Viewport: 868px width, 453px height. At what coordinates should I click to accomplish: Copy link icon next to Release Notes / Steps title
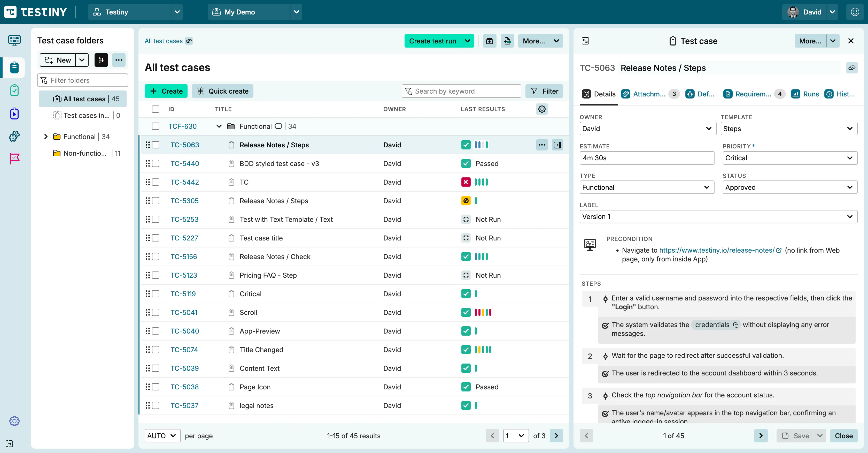coord(851,68)
